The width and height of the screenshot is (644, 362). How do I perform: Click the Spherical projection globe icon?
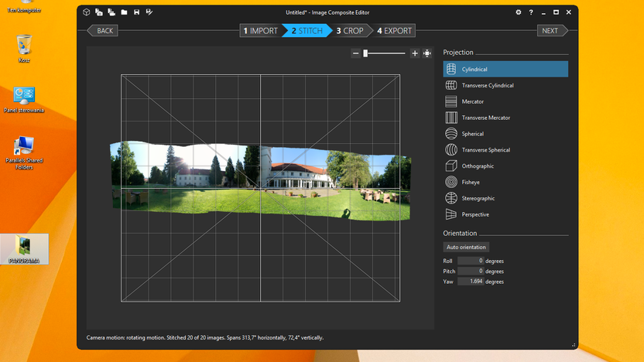(x=451, y=134)
